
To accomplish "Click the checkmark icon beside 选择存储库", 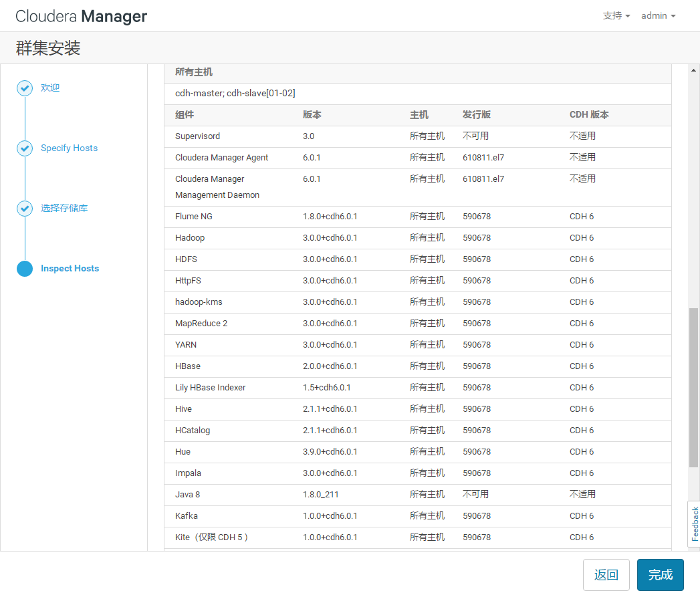I will click(25, 208).
